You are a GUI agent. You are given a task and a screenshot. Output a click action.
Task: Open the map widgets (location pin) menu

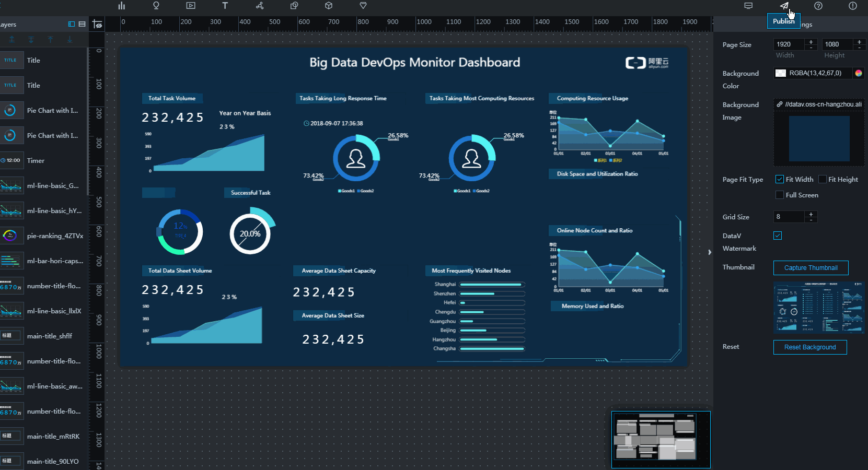(x=156, y=6)
